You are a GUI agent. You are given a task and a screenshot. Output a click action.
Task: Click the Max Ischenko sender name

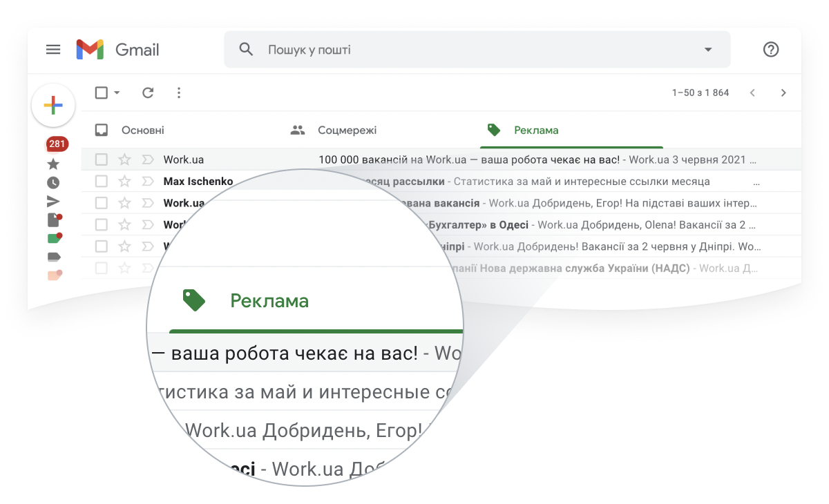pyautogui.click(x=198, y=182)
